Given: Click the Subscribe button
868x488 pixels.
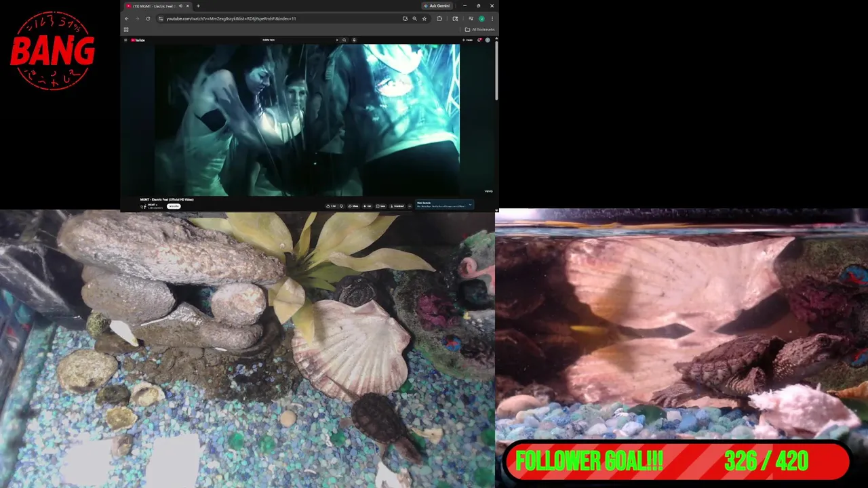Looking at the screenshot, I should pos(174,206).
